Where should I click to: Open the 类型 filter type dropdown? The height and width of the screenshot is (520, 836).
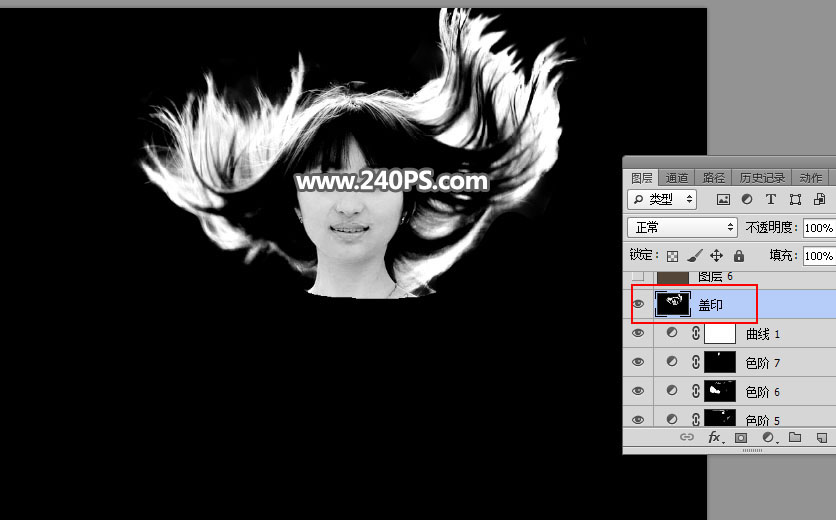(661, 200)
